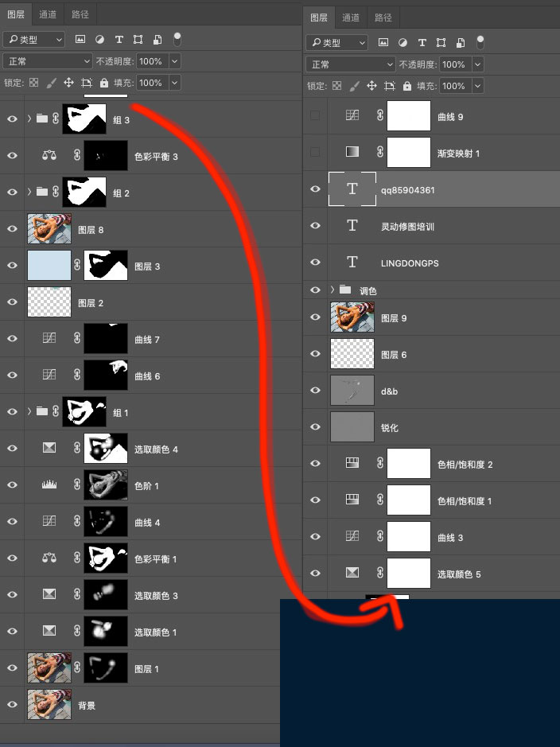
Task: Lock transparent pixels in right panel
Action: click(336, 86)
